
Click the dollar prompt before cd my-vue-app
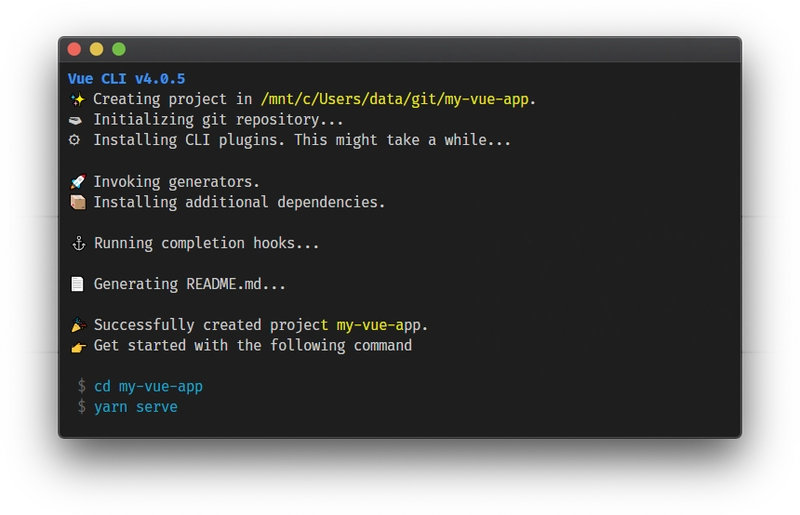pos(82,386)
